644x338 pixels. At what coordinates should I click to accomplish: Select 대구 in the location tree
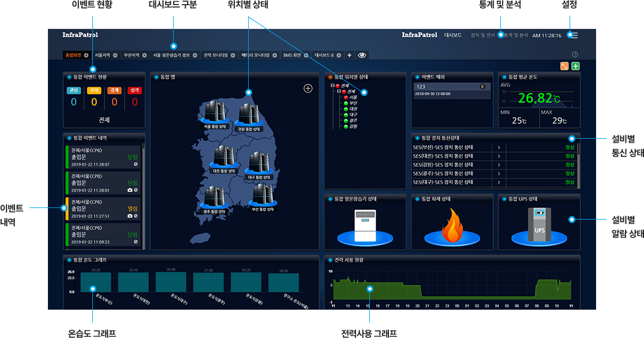pyautogui.click(x=353, y=114)
